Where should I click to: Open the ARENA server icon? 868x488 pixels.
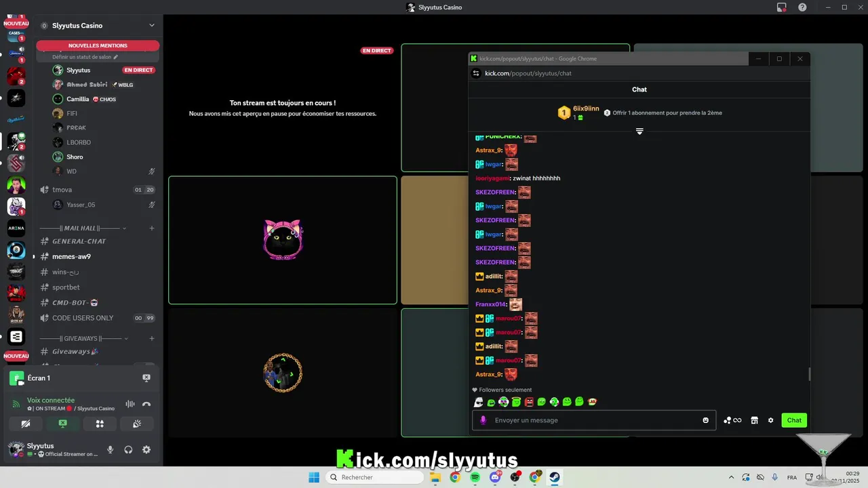point(16,228)
